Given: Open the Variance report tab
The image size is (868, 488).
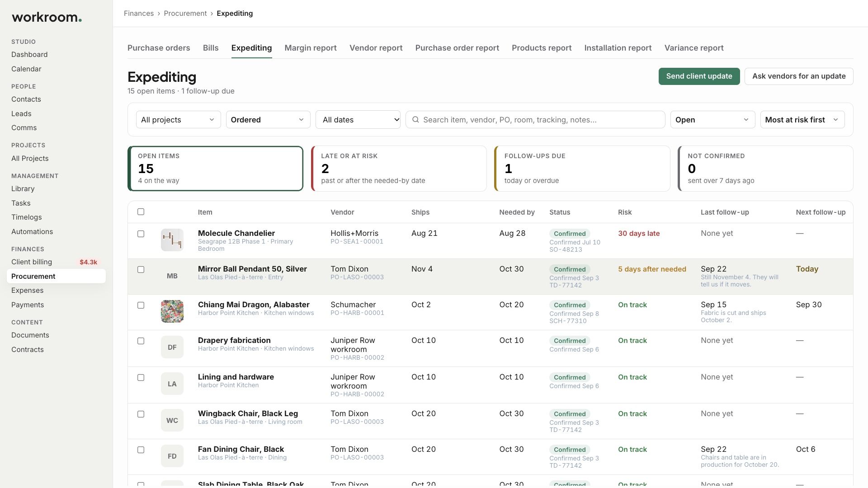Looking at the screenshot, I should (694, 48).
